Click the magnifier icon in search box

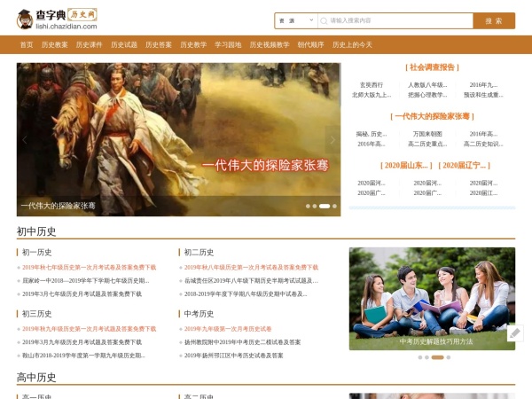(324, 20)
